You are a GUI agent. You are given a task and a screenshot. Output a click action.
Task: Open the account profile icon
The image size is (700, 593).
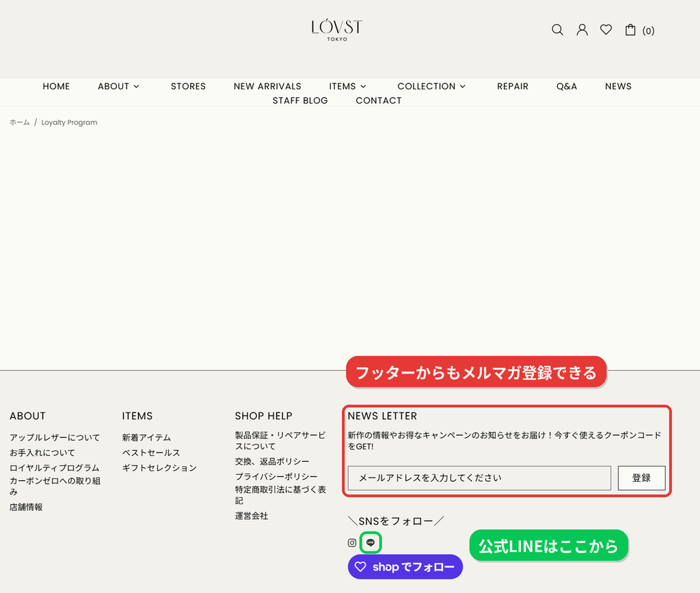[x=582, y=30]
